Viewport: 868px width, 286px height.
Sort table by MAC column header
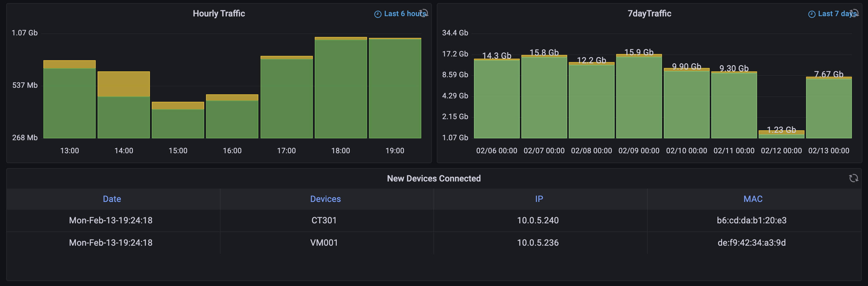coord(753,199)
